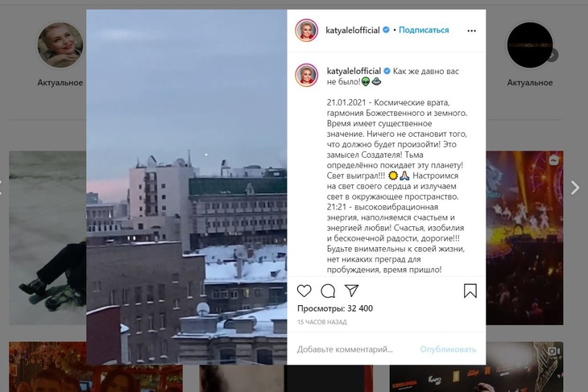Click the profile avatar in the post header

[306, 31]
